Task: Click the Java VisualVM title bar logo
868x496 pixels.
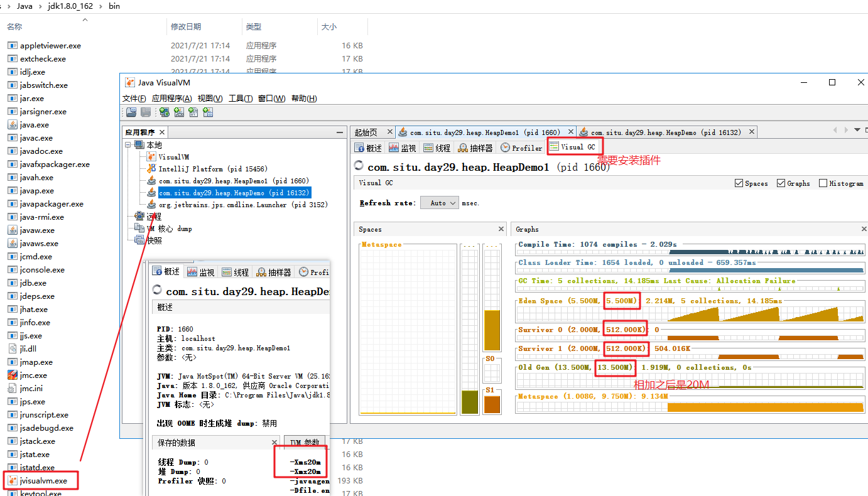Action: point(130,82)
